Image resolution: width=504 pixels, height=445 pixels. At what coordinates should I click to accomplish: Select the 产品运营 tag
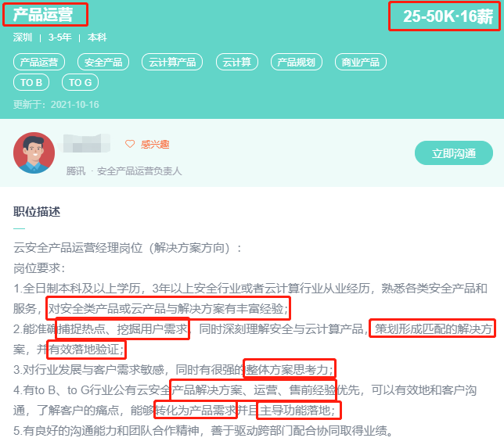[x=39, y=62]
